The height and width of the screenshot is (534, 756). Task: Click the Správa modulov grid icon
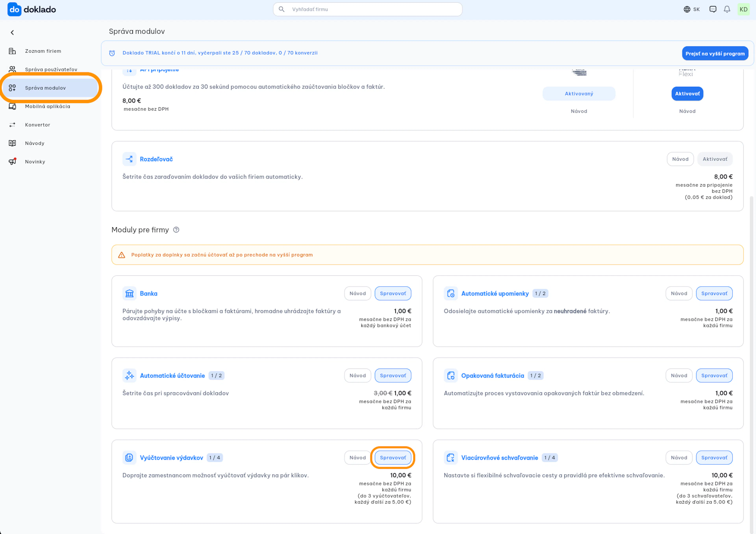click(12, 88)
